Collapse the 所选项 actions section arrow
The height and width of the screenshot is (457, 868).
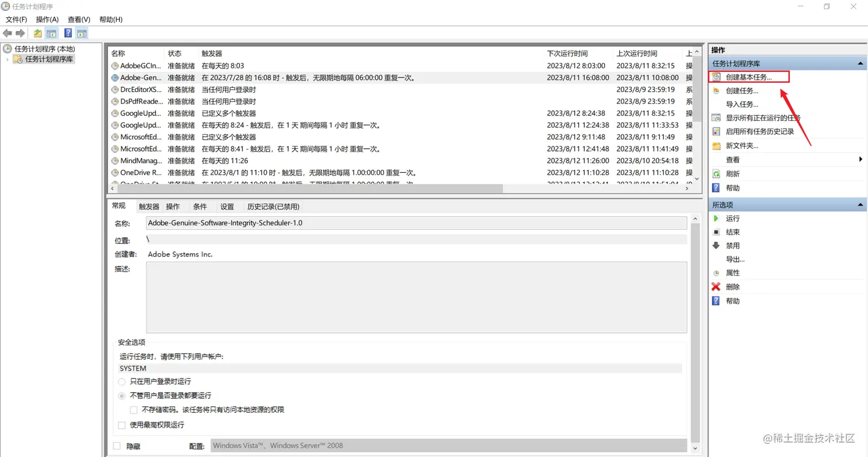[860, 205]
